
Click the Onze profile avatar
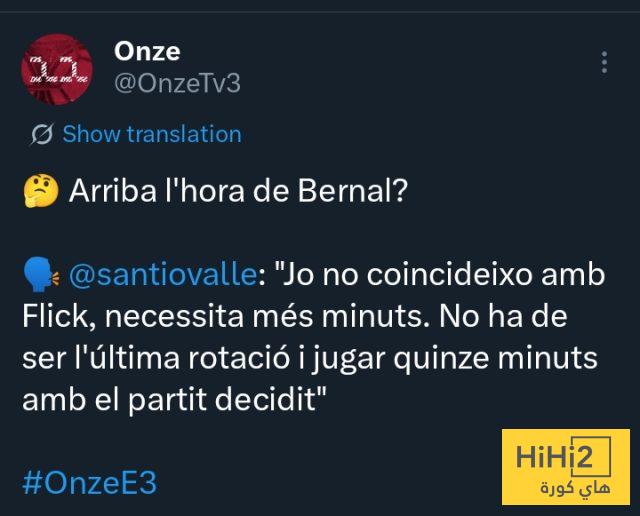57,67
